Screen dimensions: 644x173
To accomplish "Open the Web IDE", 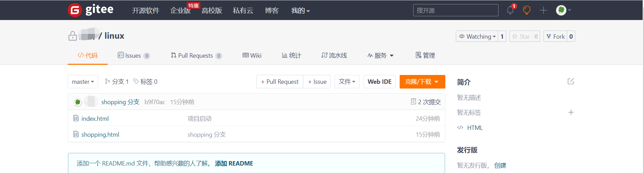I will click(x=379, y=81).
